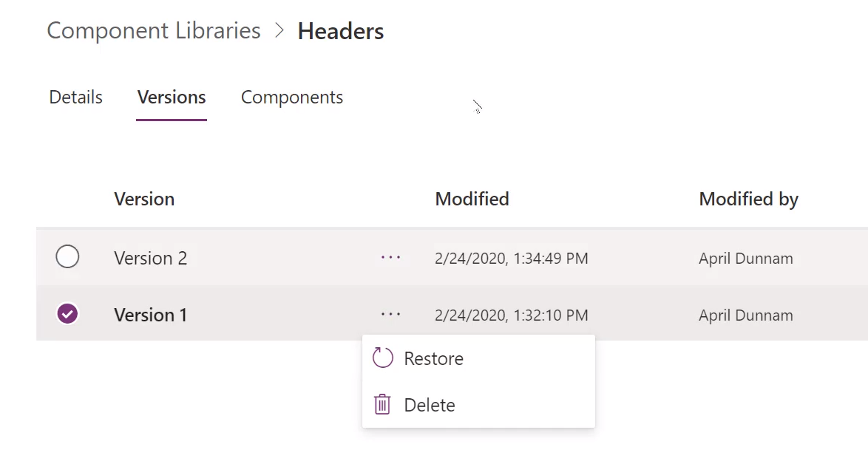Select the Versions tab
868x461 pixels.
[172, 98]
